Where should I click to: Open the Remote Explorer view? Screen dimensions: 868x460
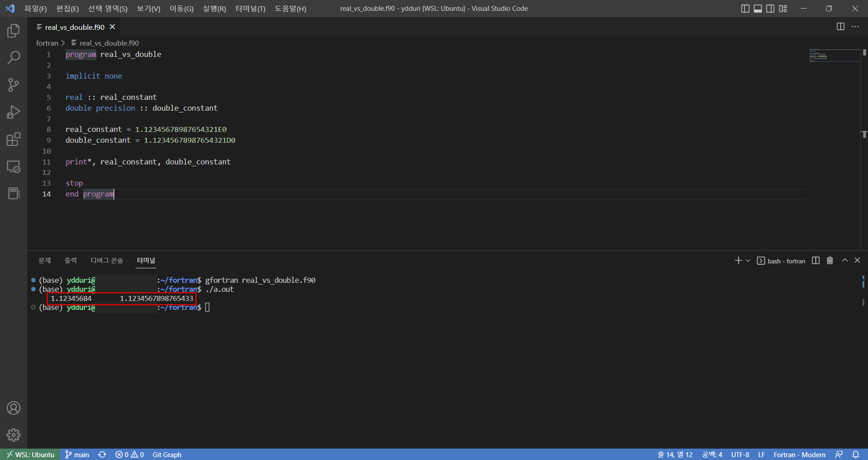click(13, 166)
